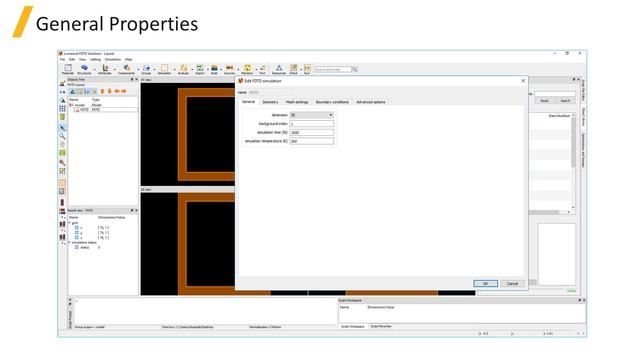Screen dimensions: 640x360
Task: Open the dimension dropdown
Action: [x=311, y=115]
